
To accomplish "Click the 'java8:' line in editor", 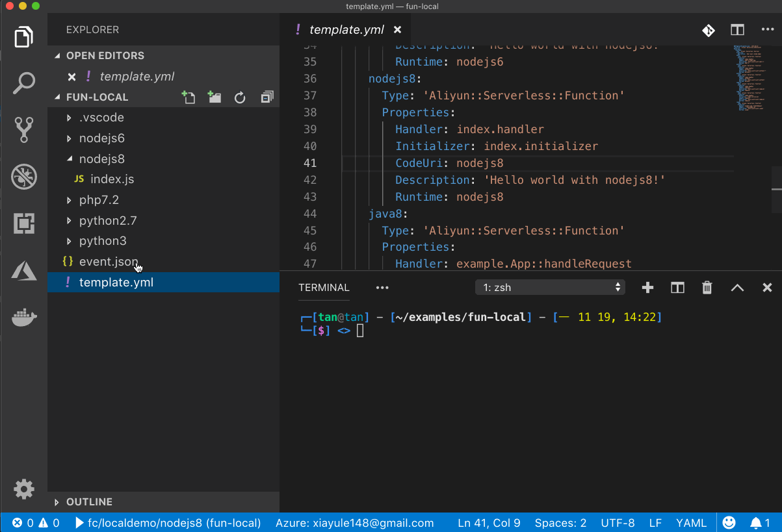I will pyautogui.click(x=388, y=214).
